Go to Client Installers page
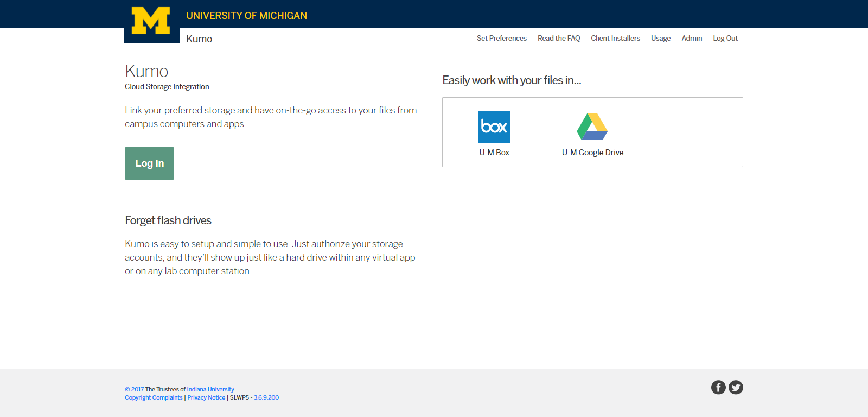The width and height of the screenshot is (868, 417). pyautogui.click(x=615, y=38)
